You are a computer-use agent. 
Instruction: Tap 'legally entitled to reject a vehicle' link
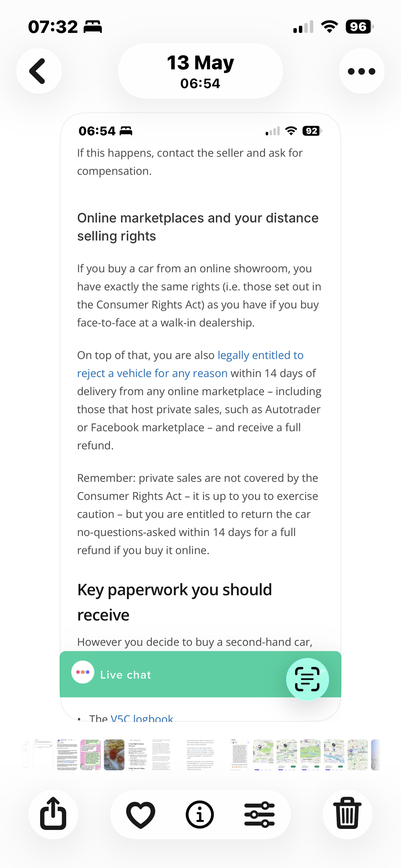tap(190, 364)
